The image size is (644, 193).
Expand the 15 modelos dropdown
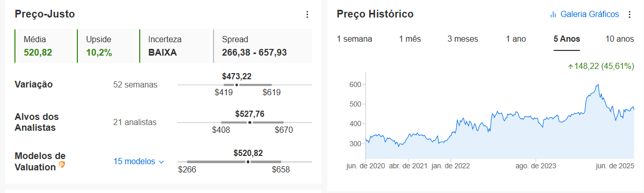point(139,162)
